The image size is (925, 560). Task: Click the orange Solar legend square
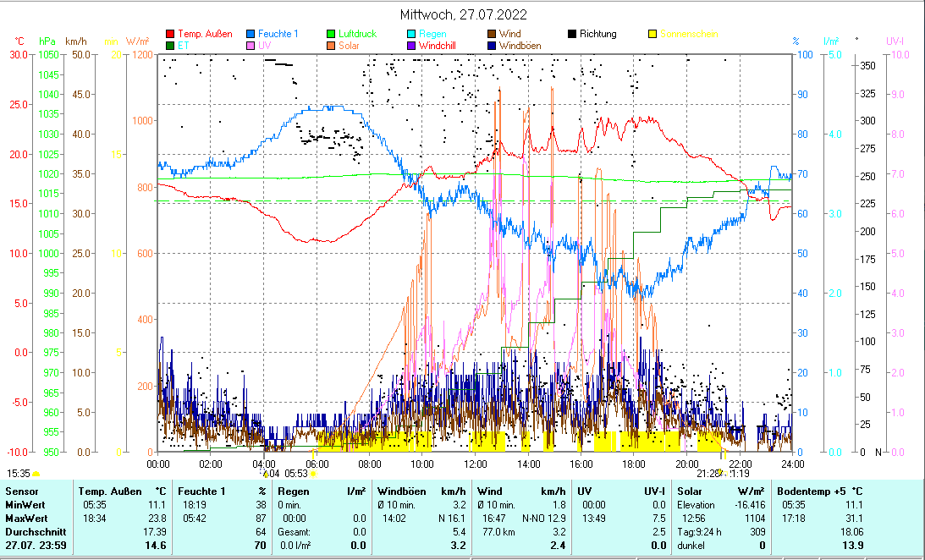(x=331, y=46)
